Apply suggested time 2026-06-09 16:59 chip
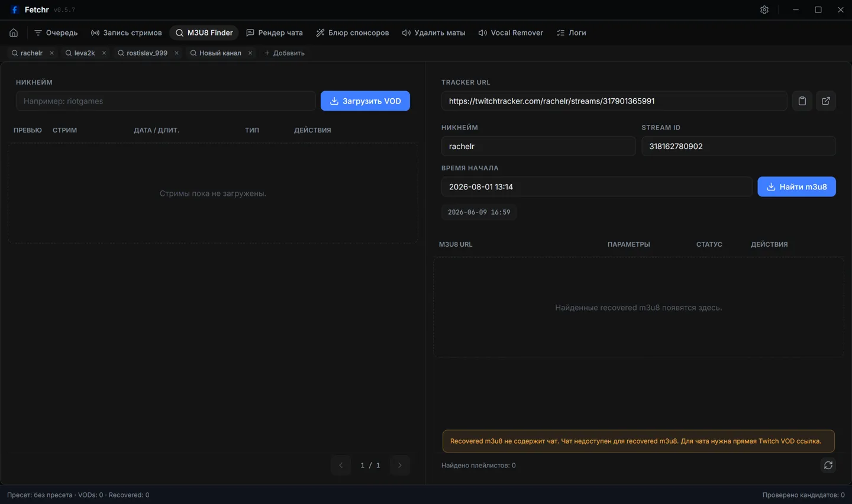The image size is (852, 504). pyautogui.click(x=479, y=212)
